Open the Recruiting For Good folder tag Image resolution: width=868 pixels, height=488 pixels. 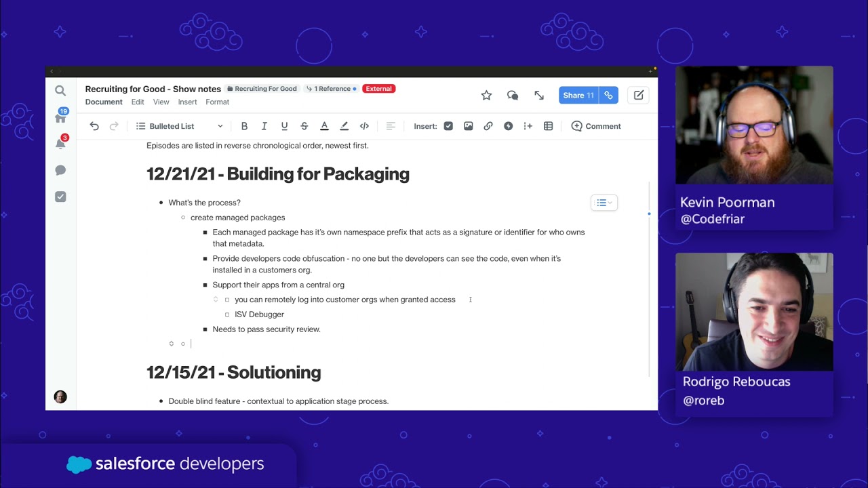click(262, 89)
